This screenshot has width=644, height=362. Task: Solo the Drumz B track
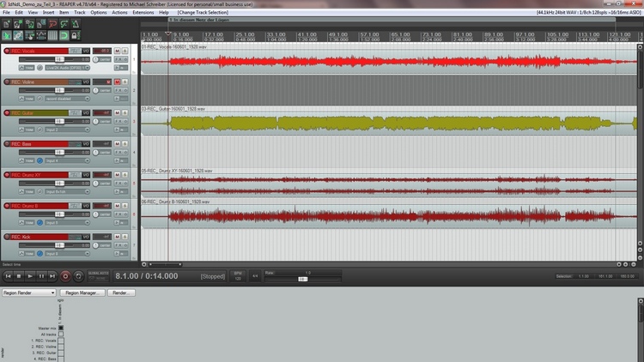tap(125, 206)
